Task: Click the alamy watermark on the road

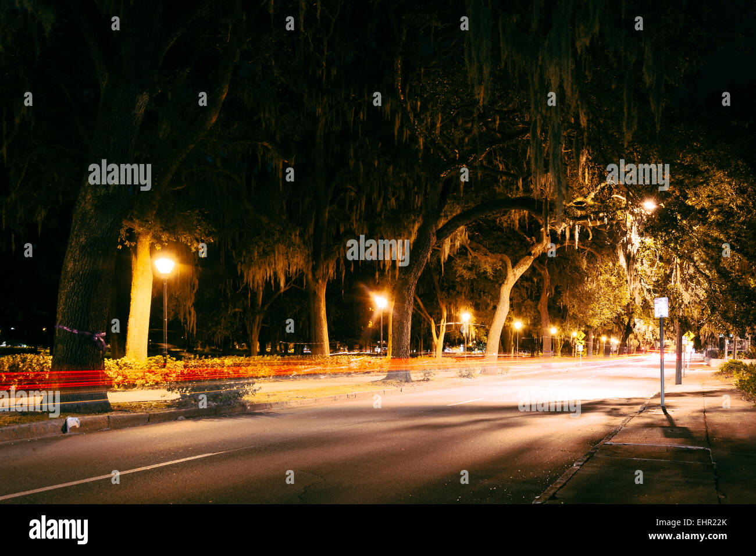Action: 549,402
